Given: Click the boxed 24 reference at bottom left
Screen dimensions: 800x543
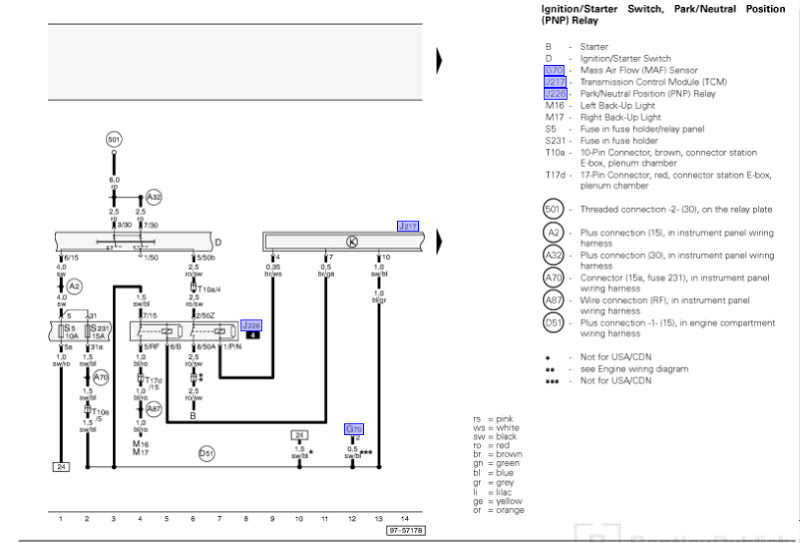Looking at the screenshot, I should click(61, 467).
